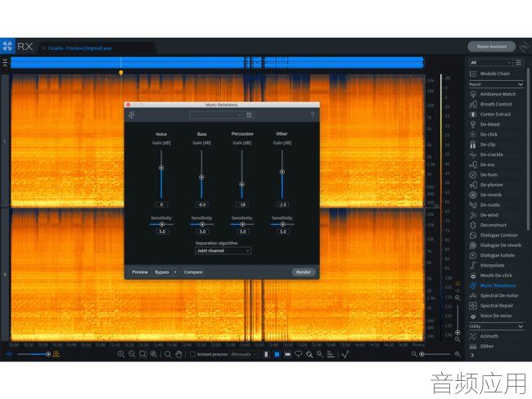Open the Separation algorithm Joint channel dropdown
This screenshot has height=399, width=532.
(223, 251)
